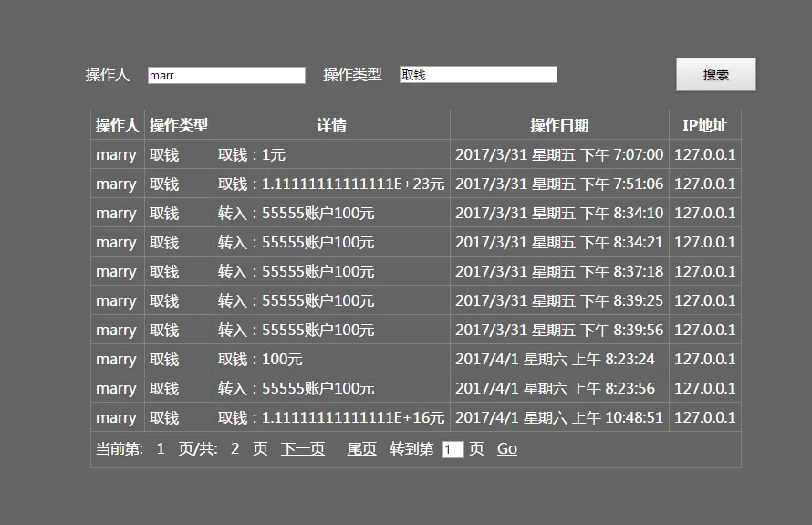This screenshot has height=525, width=812.
Task: Click 转入：55555账户100元 in the 8:23:56 row
Action: point(331,388)
